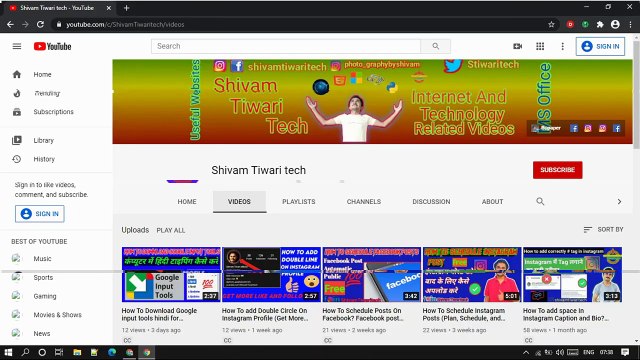The width and height of the screenshot is (640, 360).
Task: Open Google Input Tools video thumbnail
Action: click(171, 274)
